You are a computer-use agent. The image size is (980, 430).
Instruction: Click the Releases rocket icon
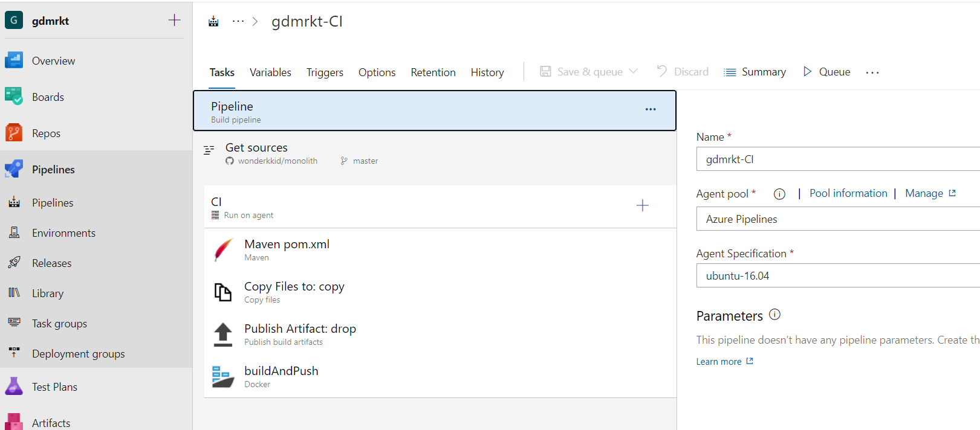click(x=15, y=263)
